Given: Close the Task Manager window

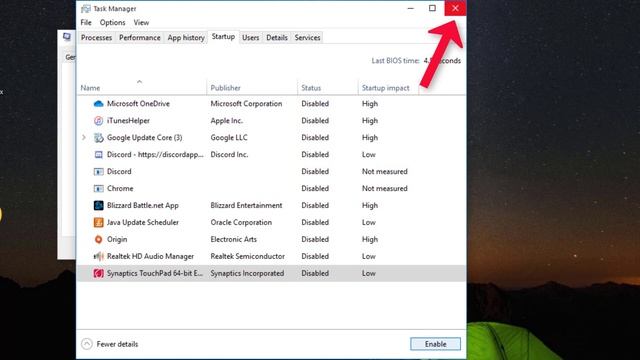Looking at the screenshot, I should pyautogui.click(x=455, y=8).
